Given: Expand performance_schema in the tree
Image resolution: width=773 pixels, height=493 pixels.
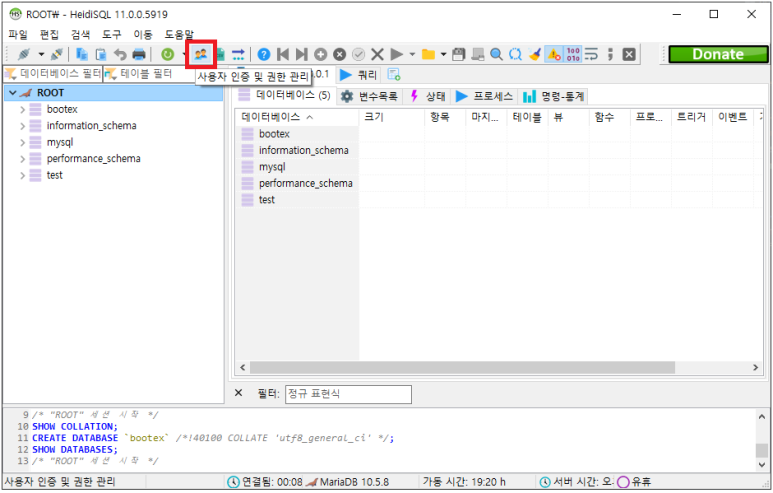Looking at the screenshot, I should click(22, 159).
